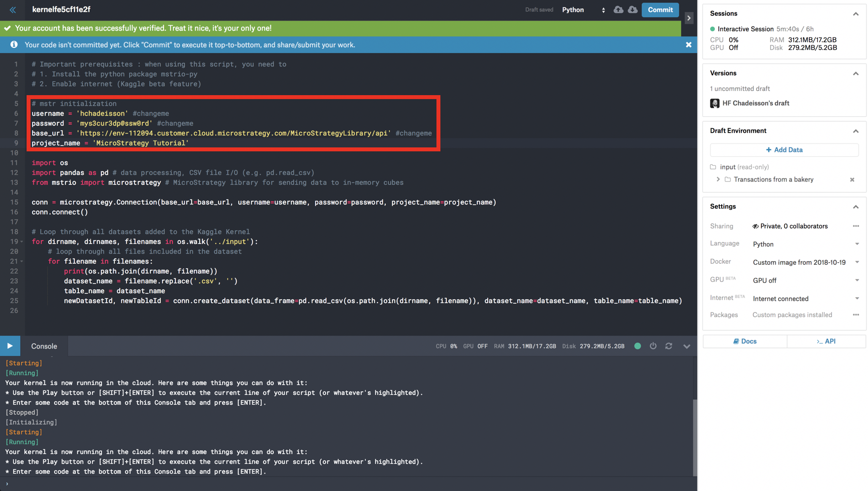
Task: Restart the kernel with the refresh icon
Action: tap(669, 346)
